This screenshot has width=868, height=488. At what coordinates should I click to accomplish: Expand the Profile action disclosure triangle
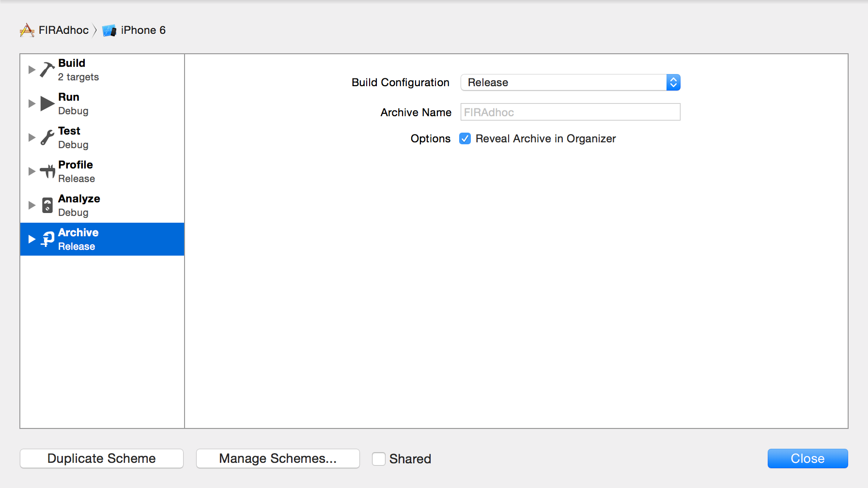(32, 171)
